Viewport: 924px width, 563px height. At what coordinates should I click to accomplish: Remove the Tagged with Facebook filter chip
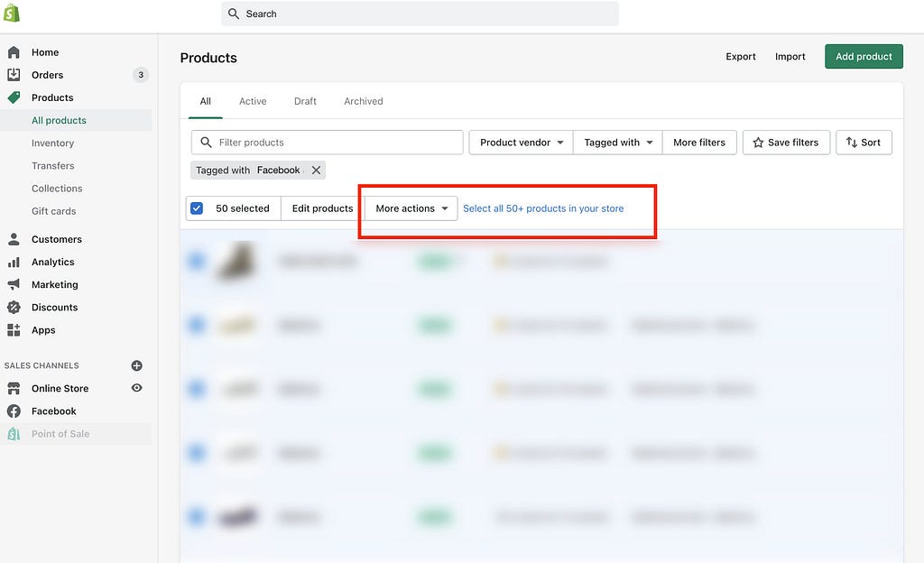pos(317,171)
